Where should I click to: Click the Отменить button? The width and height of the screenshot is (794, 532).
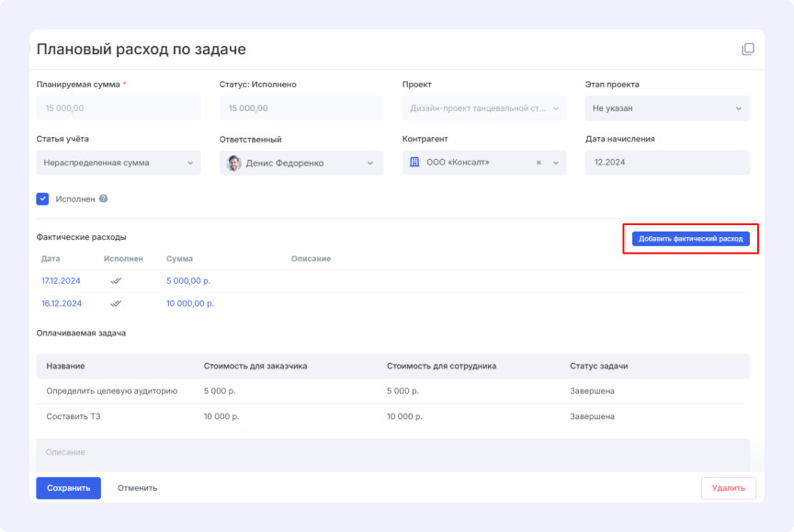[x=137, y=488]
